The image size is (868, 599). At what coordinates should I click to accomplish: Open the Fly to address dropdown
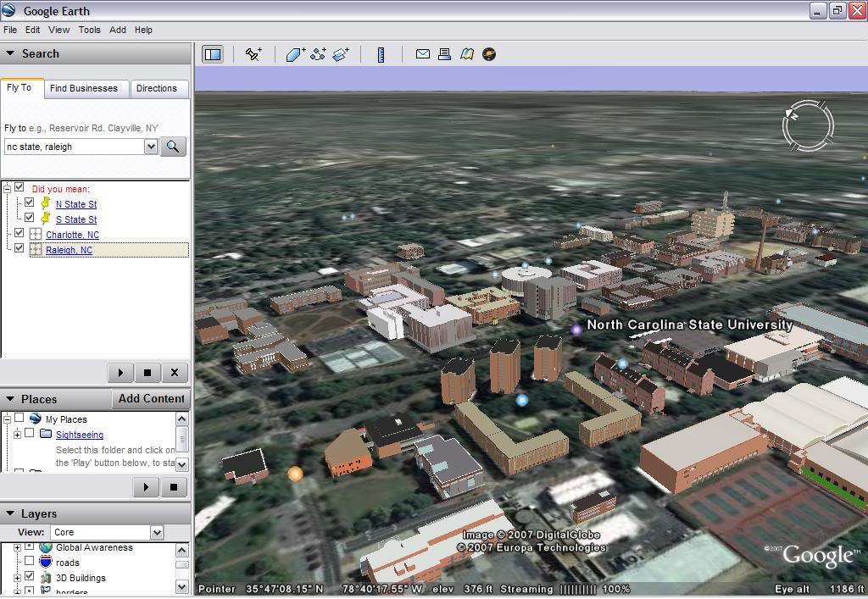point(151,147)
